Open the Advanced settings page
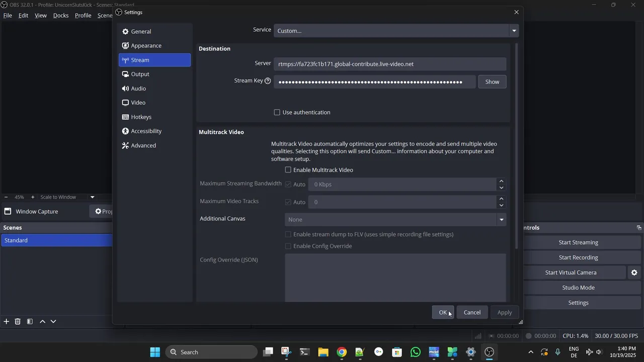 pyautogui.click(x=155, y=145)
